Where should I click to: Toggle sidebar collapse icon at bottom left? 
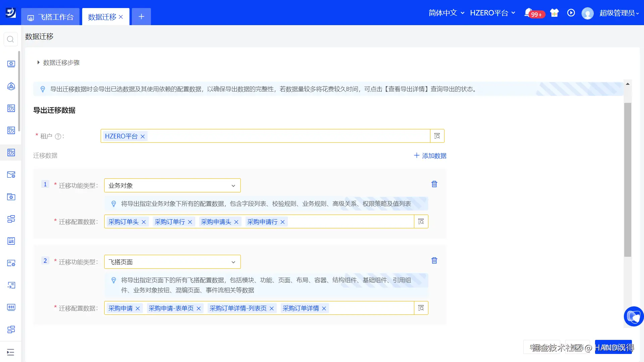(10, 352)
